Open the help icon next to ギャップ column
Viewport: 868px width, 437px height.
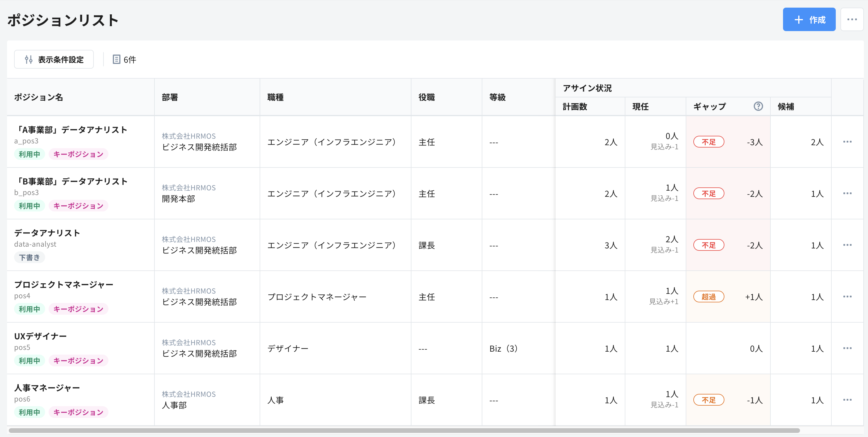(x=758, y=106)
